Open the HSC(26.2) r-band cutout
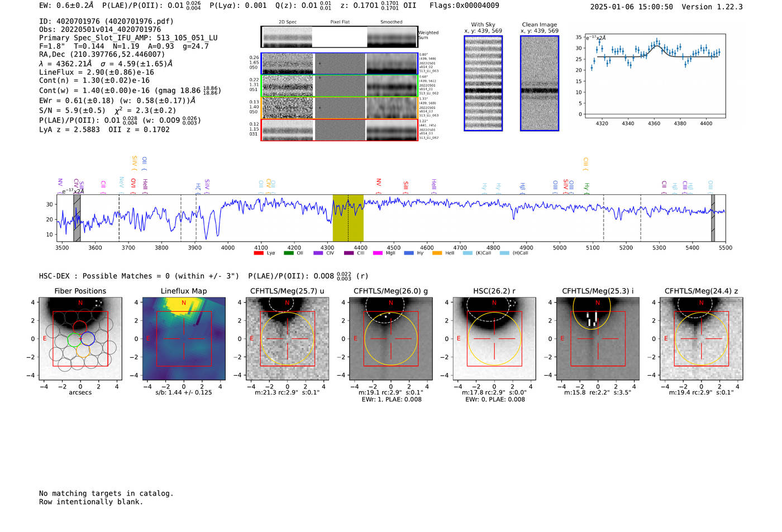Image resolution: width=782 pixels, height=532 pixels. 494,339
